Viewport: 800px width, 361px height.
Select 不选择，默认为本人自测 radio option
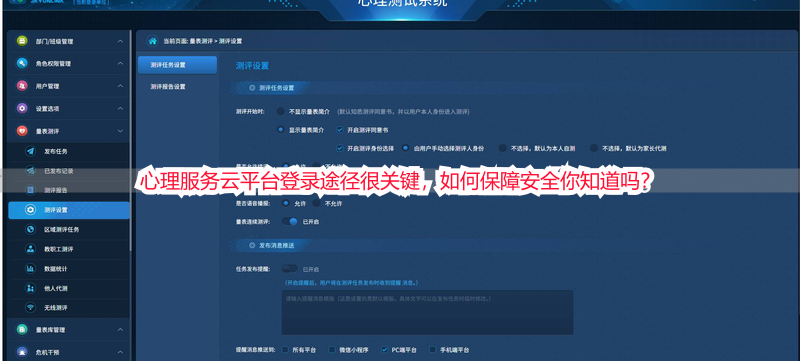(503, 148)
